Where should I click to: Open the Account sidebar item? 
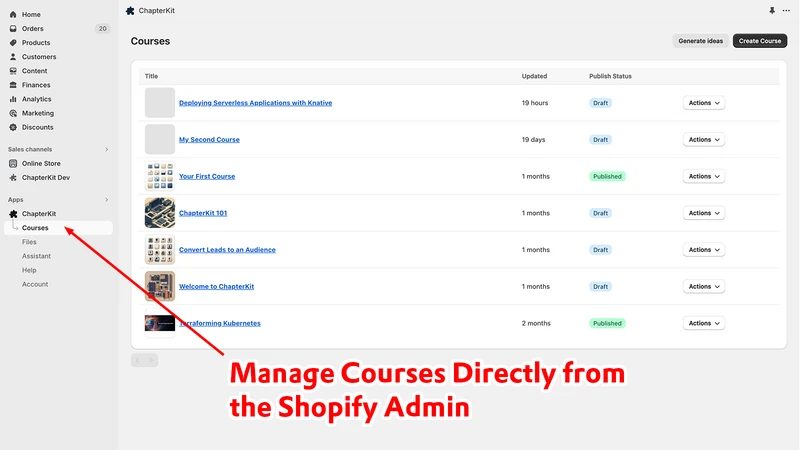tap(35, 284)
